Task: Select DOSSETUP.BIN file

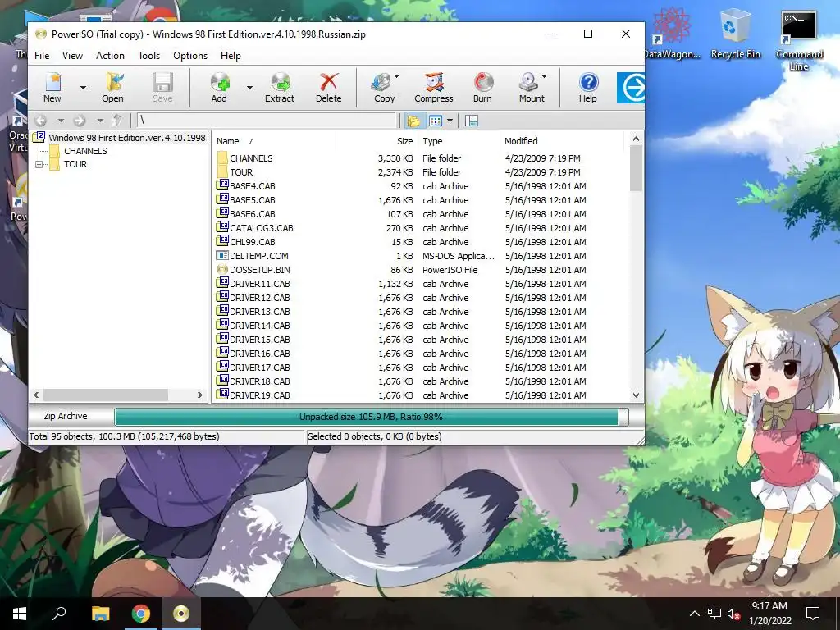Action: click(260, 269)
